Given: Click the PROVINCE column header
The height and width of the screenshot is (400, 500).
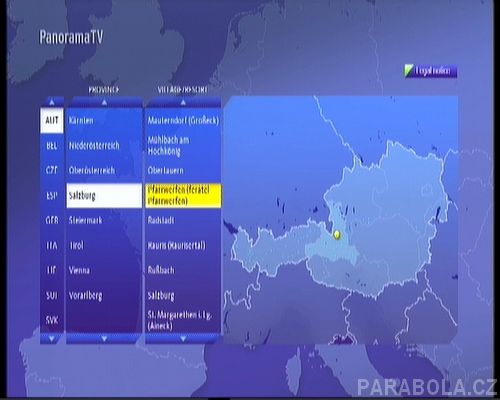Looking at the screenshot, I should [x=104, y=90].
